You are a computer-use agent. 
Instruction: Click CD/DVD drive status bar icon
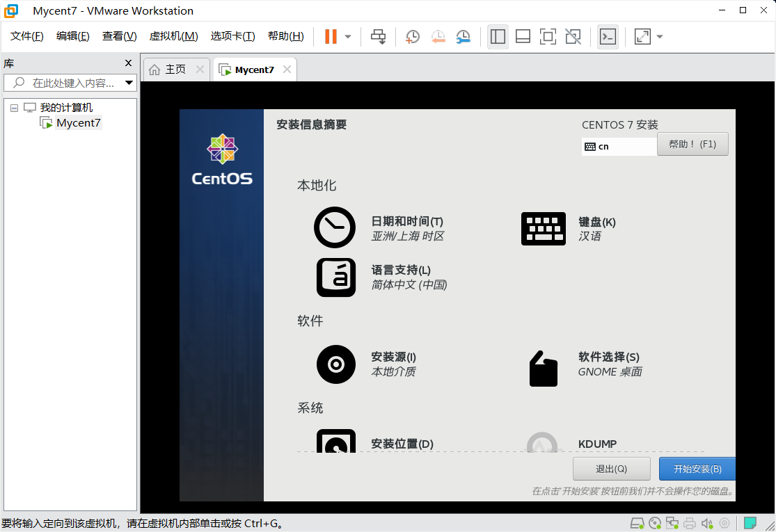[x=655, y=523]
